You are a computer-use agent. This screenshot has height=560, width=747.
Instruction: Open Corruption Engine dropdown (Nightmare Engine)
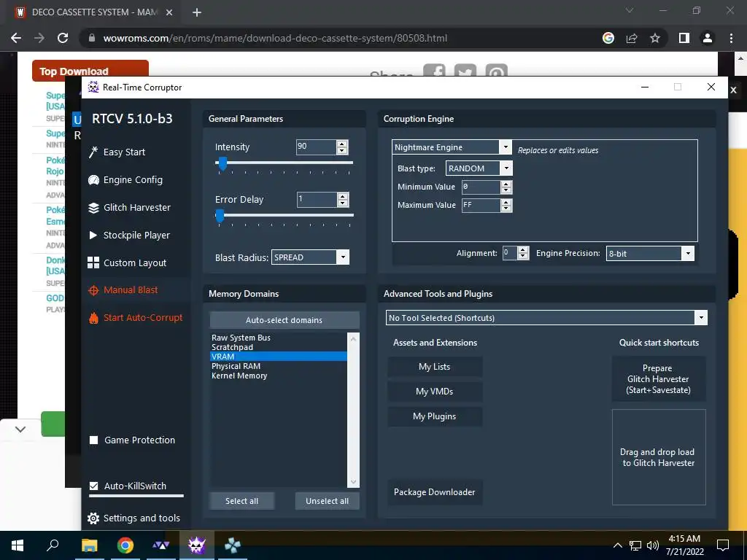click(x=506, y=147)
